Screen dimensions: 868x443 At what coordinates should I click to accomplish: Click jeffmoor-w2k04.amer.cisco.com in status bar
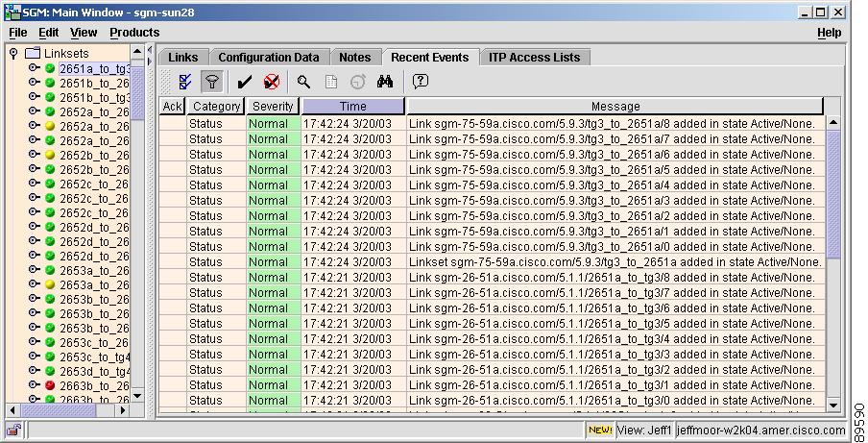(x=760, y=431)
